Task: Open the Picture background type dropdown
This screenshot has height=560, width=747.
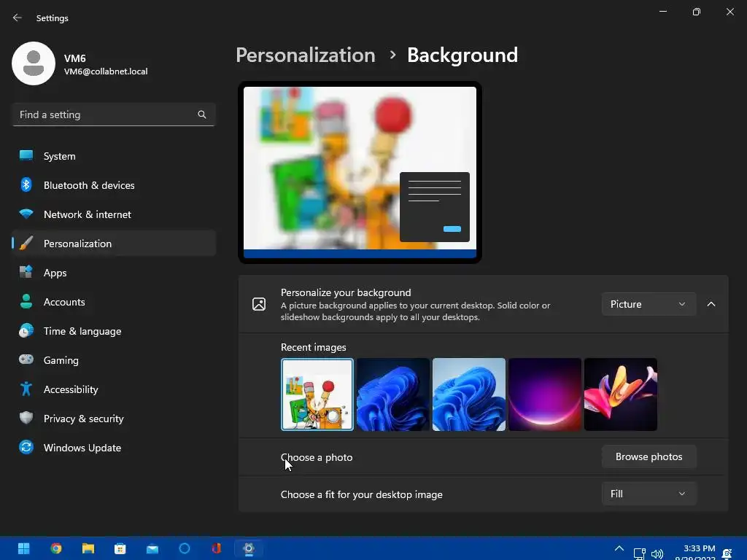Action: (x=649, y=304)
